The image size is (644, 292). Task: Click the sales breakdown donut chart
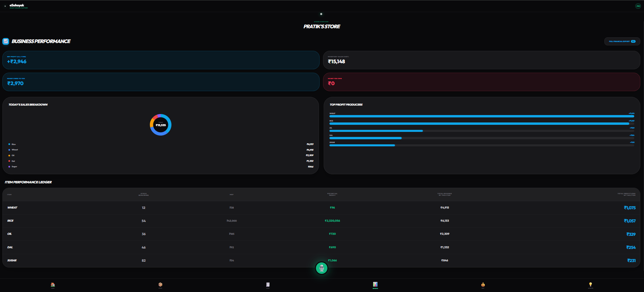click(161, 125)
